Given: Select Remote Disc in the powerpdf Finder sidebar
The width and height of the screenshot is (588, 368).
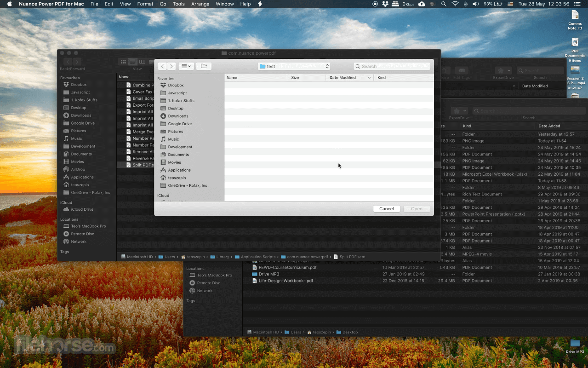Looking at the screenshot, I should tap(82, 234).
